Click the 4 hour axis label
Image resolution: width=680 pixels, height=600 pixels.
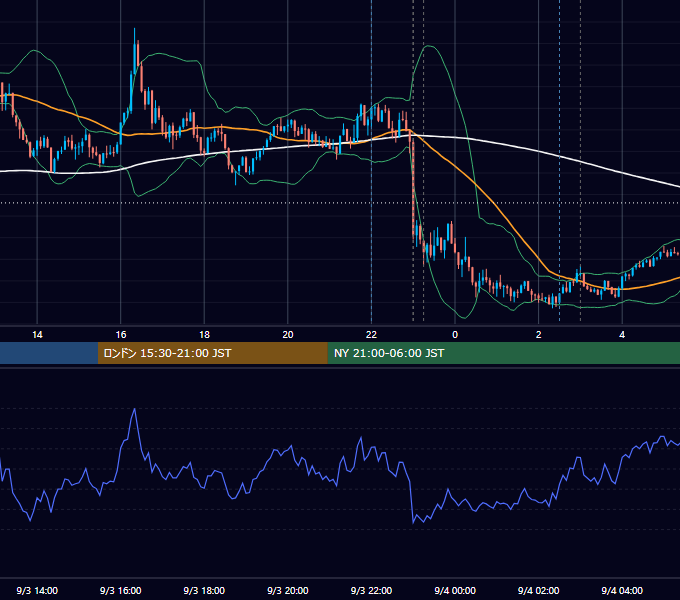tap(622, 335)
